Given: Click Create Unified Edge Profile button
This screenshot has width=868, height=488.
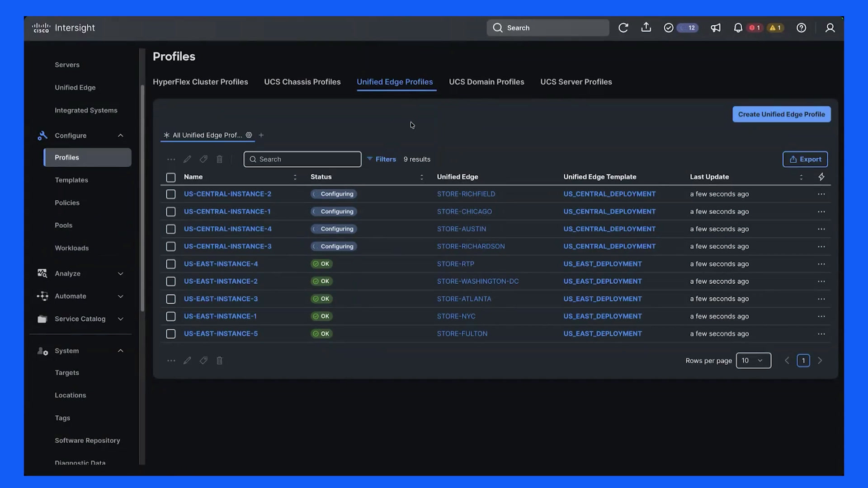Looking at the screenshot, I should 781,114.
